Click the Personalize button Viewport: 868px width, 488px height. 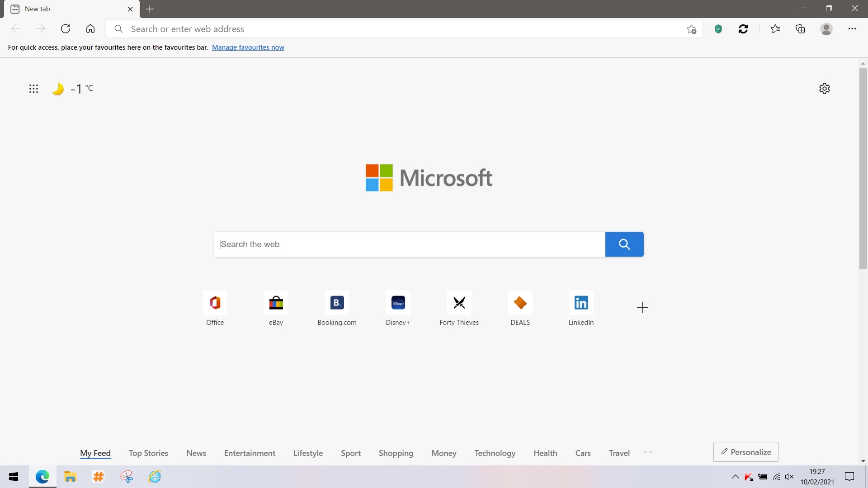pos(745,452)
